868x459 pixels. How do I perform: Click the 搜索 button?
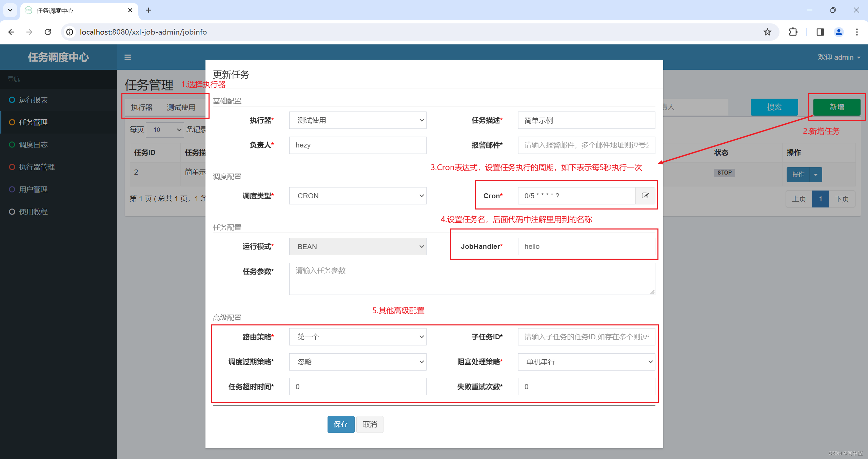(x=774, y=107)
